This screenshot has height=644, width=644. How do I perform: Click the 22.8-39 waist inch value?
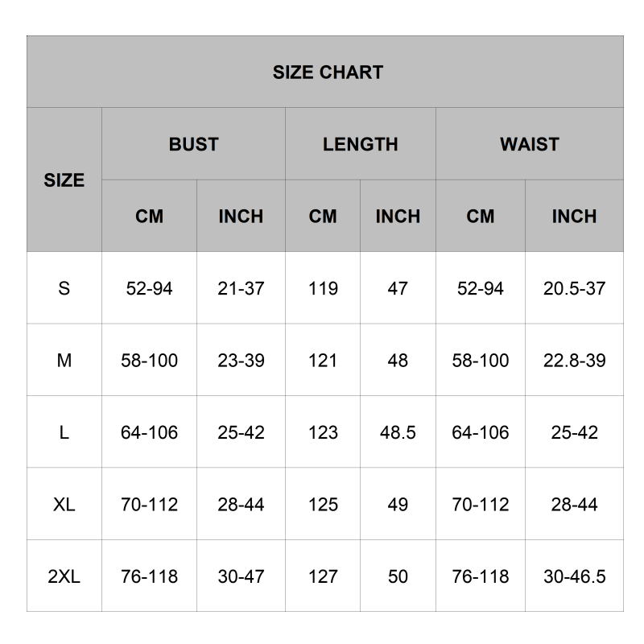click(x=574, y=361)
